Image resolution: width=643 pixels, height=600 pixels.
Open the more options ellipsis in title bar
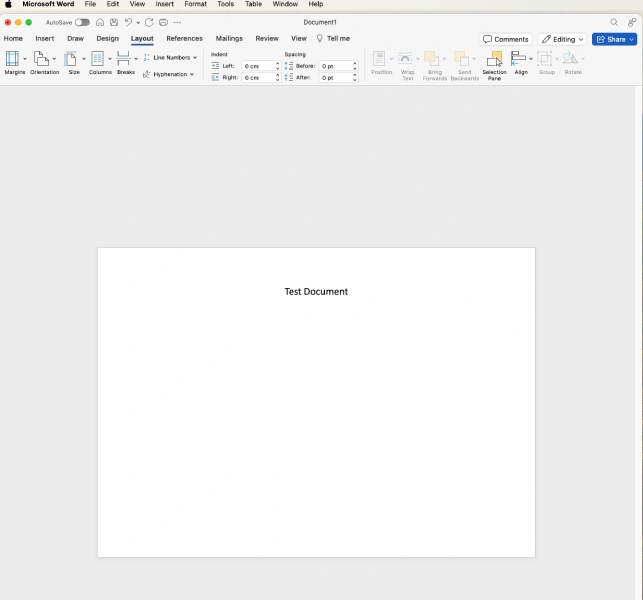177,22
